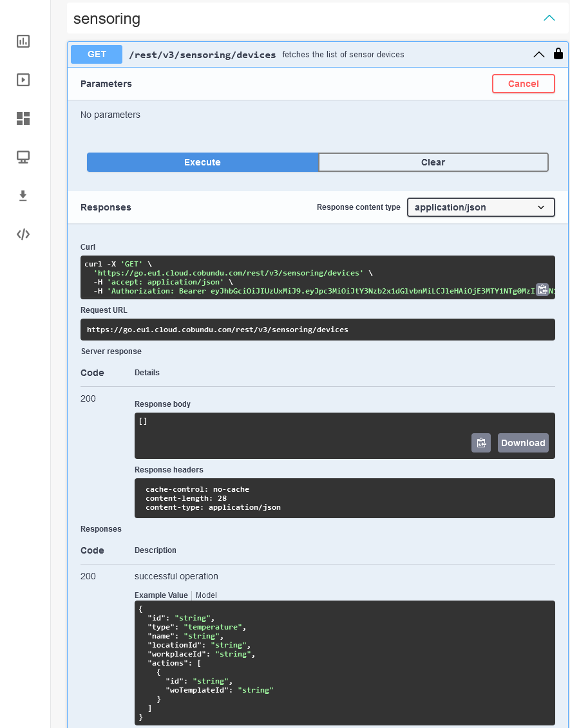Click the 'Response content type' label

pos(359,207)
